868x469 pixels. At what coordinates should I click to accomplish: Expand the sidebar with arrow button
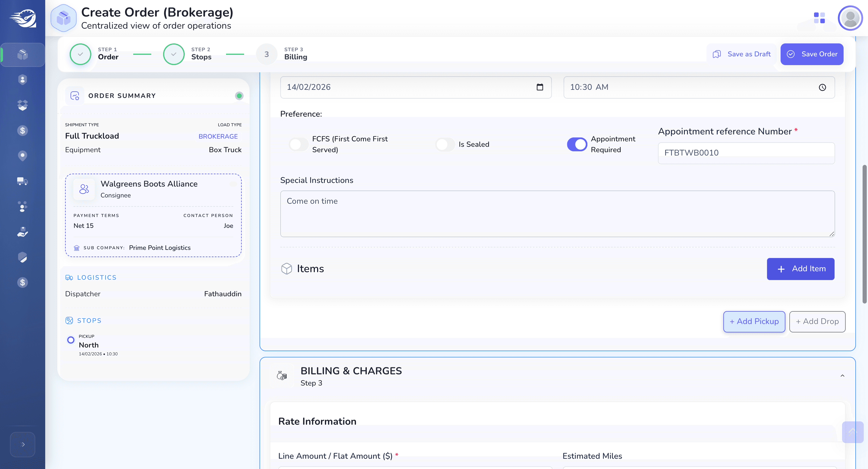pyautogui.click(x=23, y=444)
